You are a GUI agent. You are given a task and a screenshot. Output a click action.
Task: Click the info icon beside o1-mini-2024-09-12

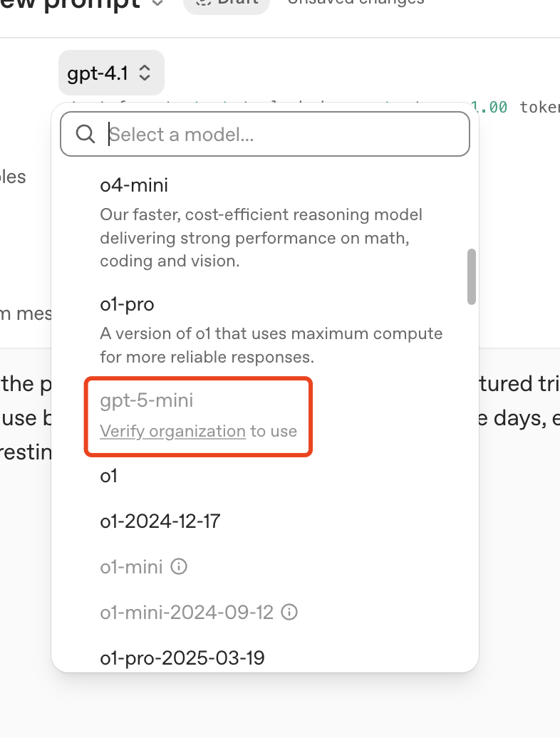pos(289,612)
